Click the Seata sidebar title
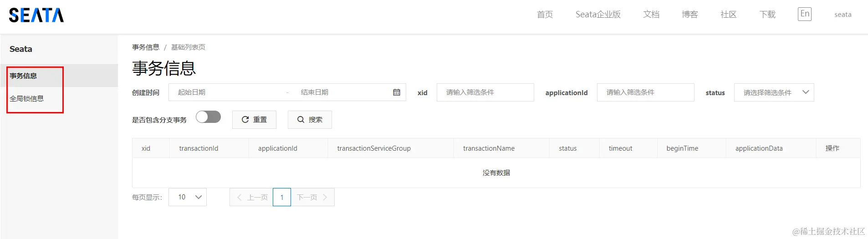 (21, 49)
